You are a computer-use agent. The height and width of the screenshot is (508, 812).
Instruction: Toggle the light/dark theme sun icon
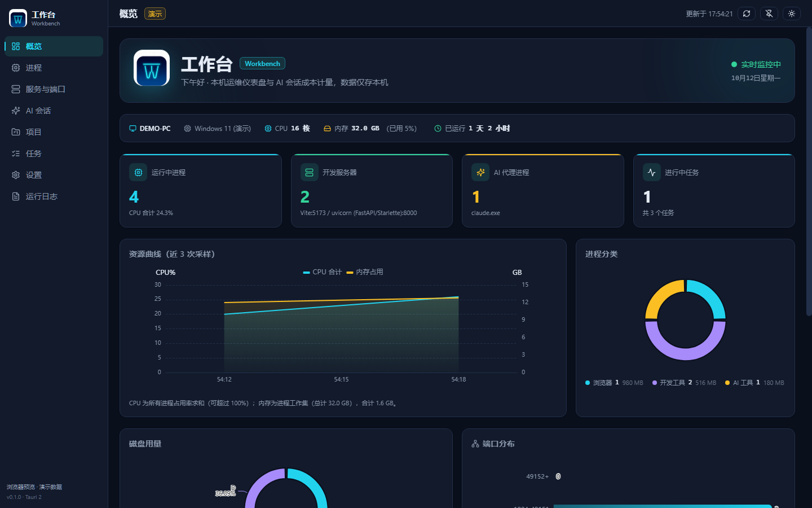point(792,14)
